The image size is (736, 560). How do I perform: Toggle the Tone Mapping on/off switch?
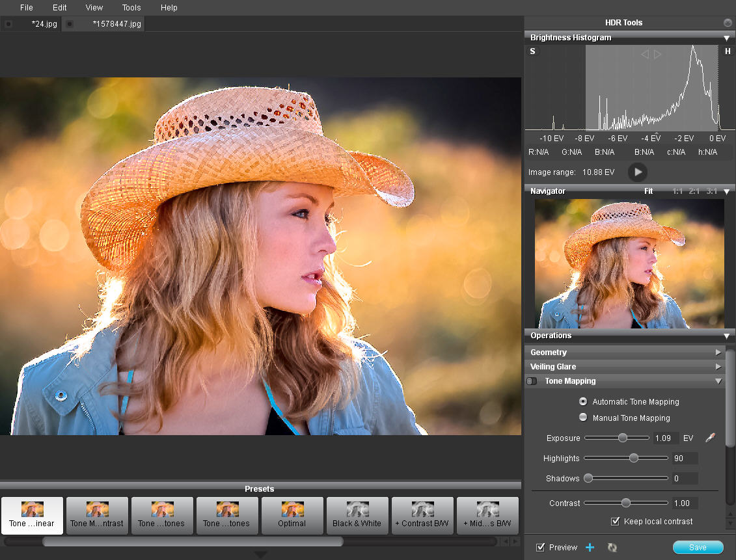click(x=532, y=381)
